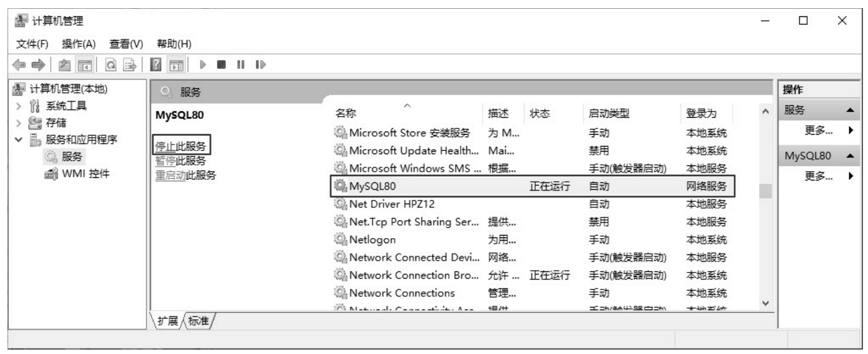Image resolution: width=868 pixels, height=354 pixels.
Task: Click the 停止此服务 link
Action: click(x=180, y=146)
